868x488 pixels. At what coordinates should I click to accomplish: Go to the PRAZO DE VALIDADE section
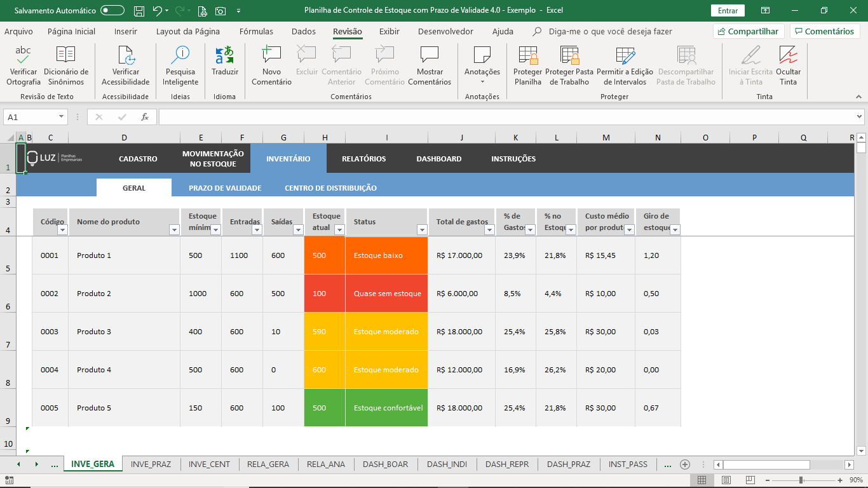tap(225, 188)
